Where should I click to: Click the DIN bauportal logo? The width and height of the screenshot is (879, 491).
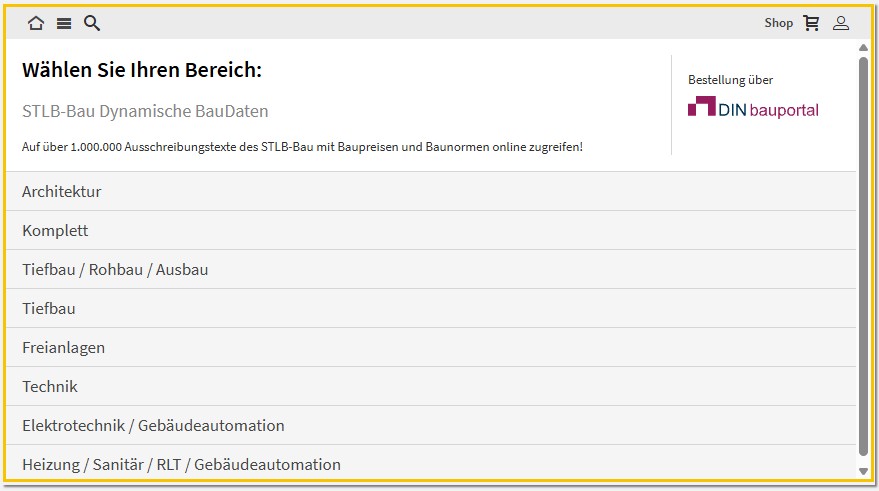[x=753, y=106]
